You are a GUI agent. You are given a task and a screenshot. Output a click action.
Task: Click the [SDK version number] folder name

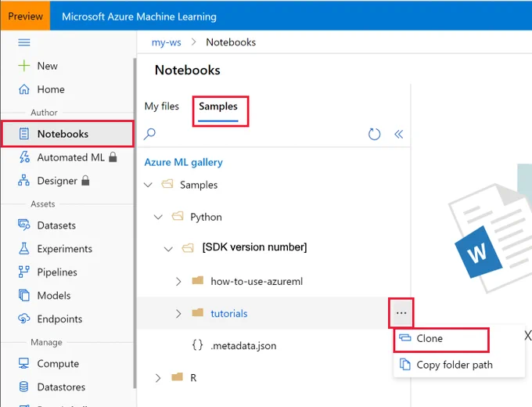[x=254, y=247]
